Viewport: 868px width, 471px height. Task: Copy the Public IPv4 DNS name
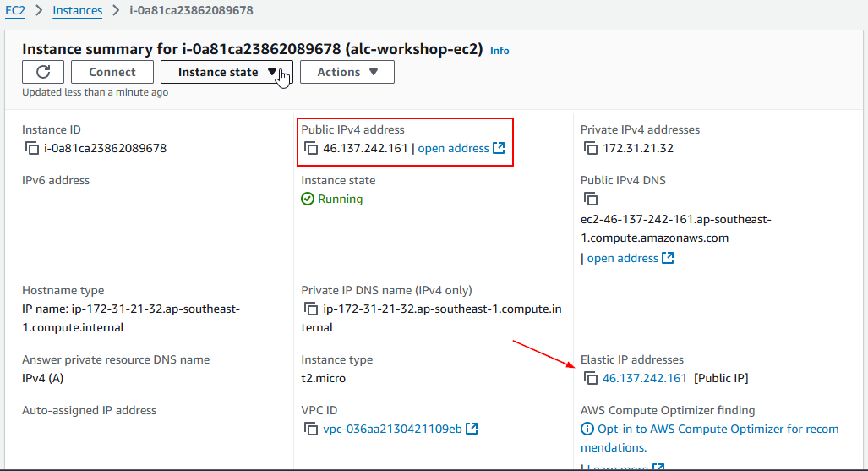[591, 200]
